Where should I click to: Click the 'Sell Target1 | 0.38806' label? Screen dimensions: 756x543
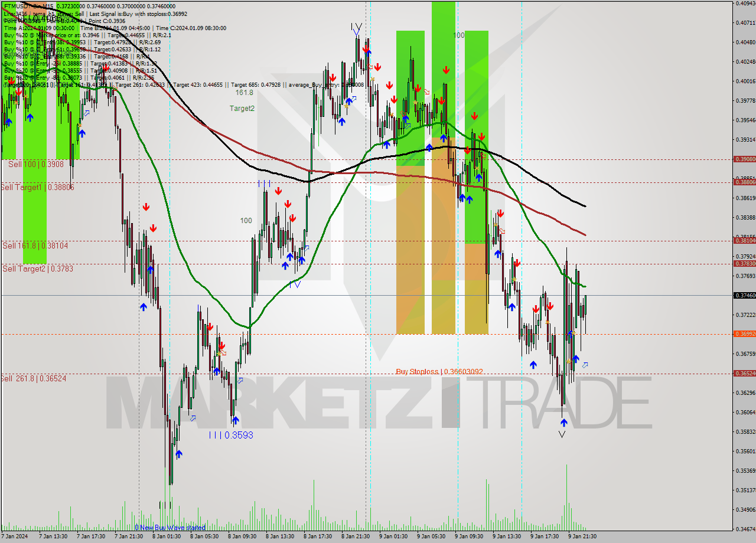pos(37,187)
